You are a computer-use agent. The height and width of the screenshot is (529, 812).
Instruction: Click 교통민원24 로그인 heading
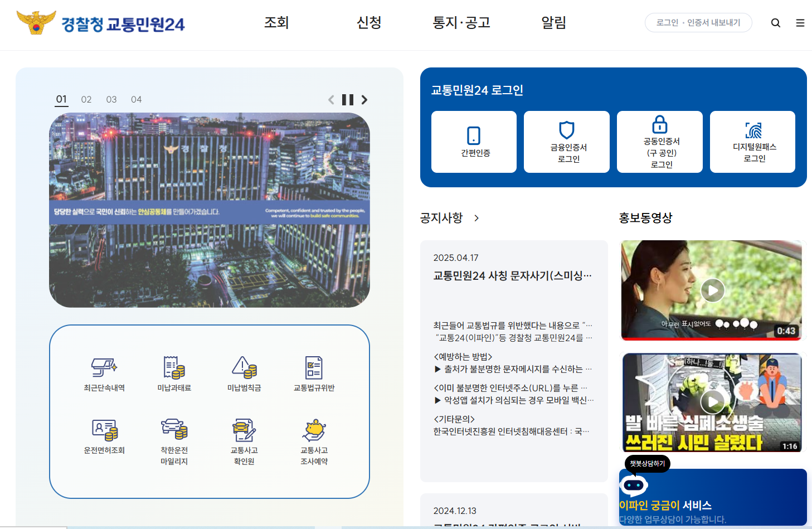(477, 90)
